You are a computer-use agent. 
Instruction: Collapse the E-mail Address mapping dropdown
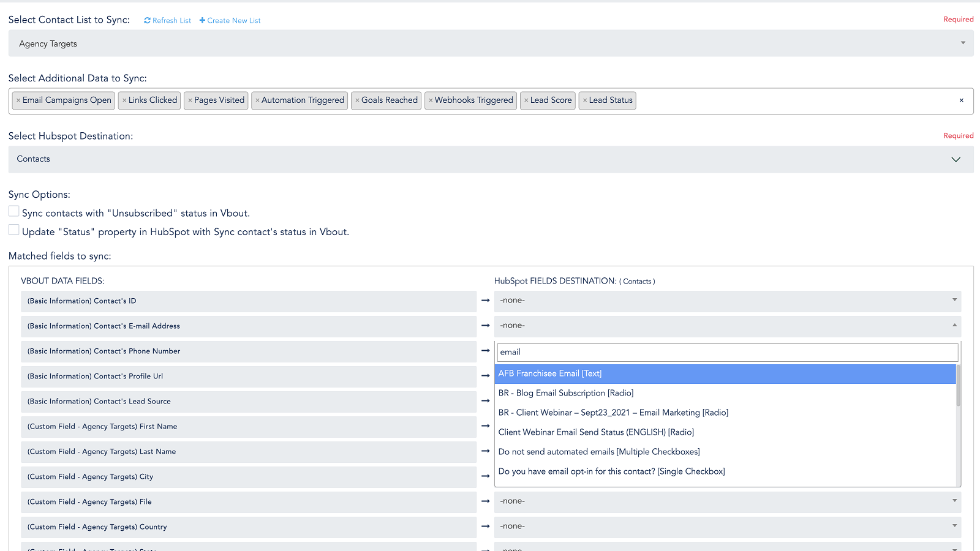(x=954, y=325)
